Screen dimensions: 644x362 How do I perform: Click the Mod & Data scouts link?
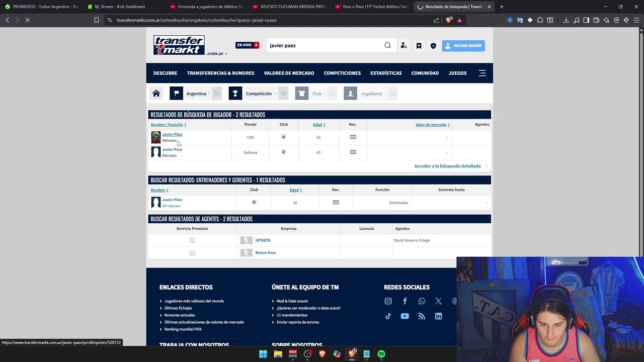pos(292,301)
